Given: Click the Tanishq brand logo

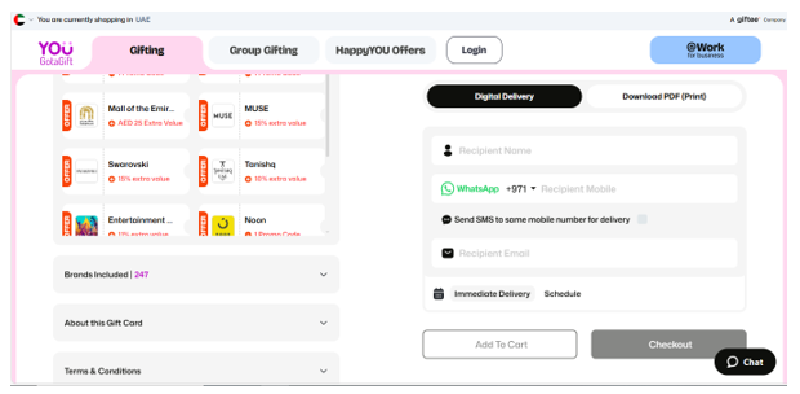Looking at the screenshot, I should coord(223,171).
